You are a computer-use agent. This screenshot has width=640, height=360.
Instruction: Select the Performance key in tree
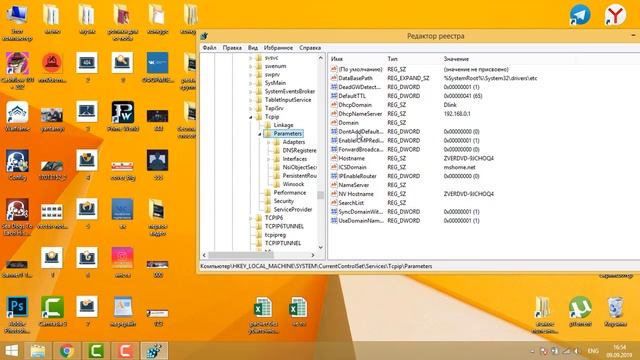point(289,193)
